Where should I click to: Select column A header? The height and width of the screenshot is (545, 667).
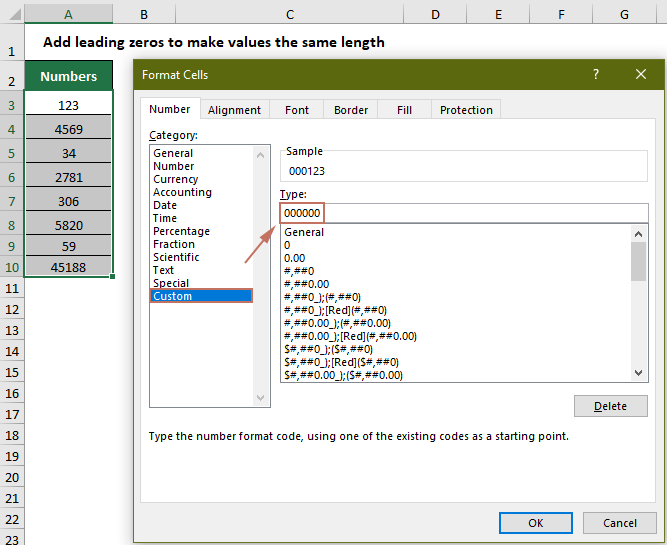click(68, 14)
